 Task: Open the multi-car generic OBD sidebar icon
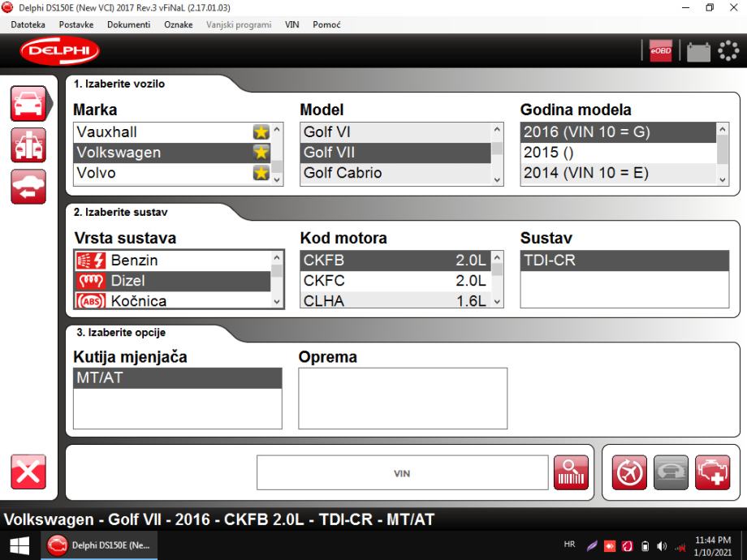(28, 145)
